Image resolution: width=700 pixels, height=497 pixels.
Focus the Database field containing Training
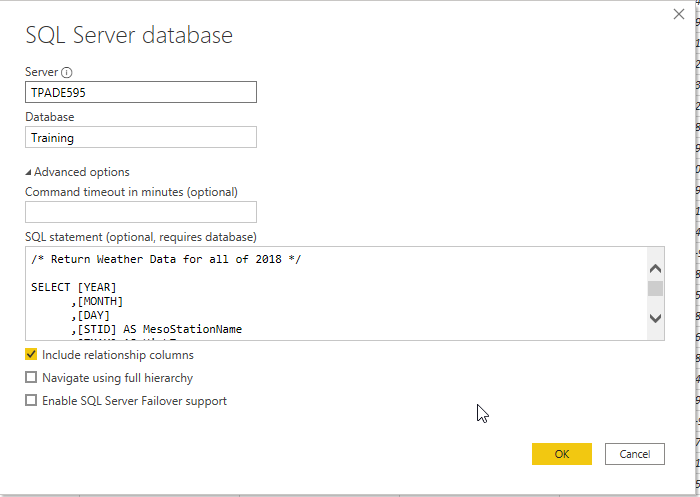coord(141,137)
